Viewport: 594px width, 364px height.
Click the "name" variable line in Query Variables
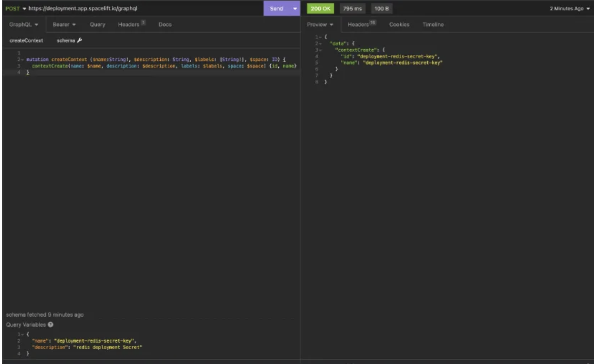coord(84,341)
